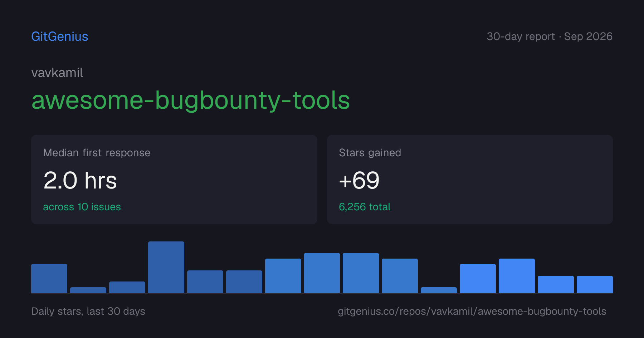Click the Daily stars, last 30 days caption
The height and width of the screenshot is (338, 644).
point(88,311)
